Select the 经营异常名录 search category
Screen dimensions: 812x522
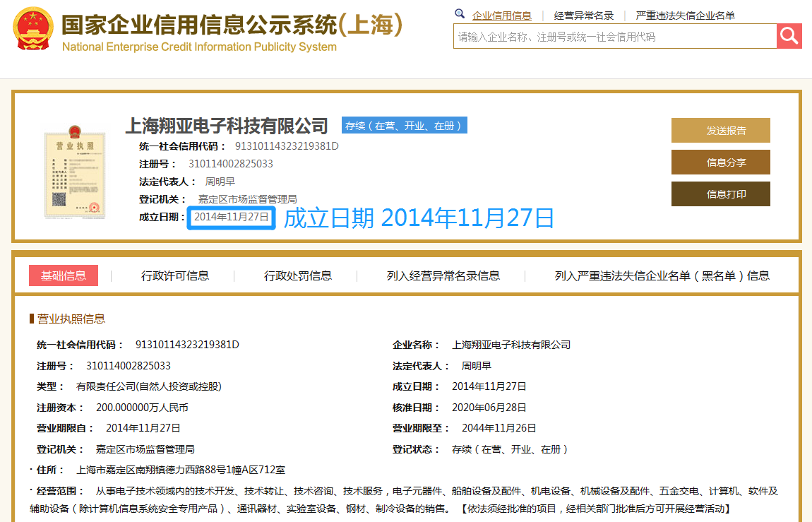pos(584,16)
